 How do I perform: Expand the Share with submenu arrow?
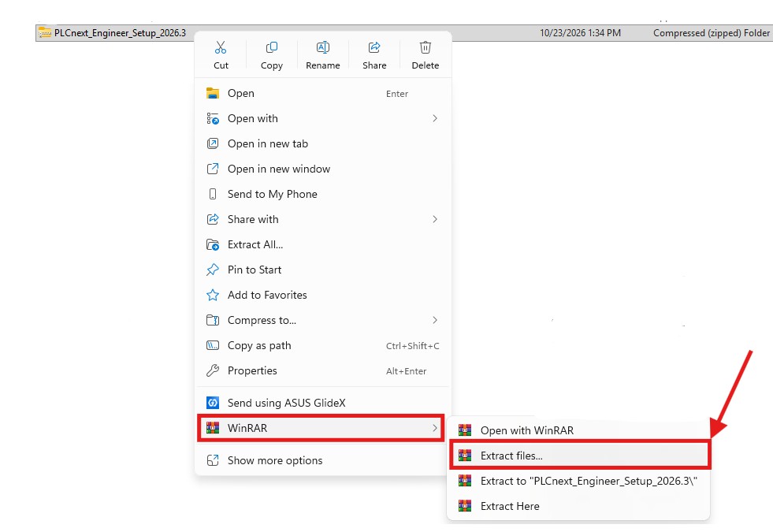[x=435, y=219]
